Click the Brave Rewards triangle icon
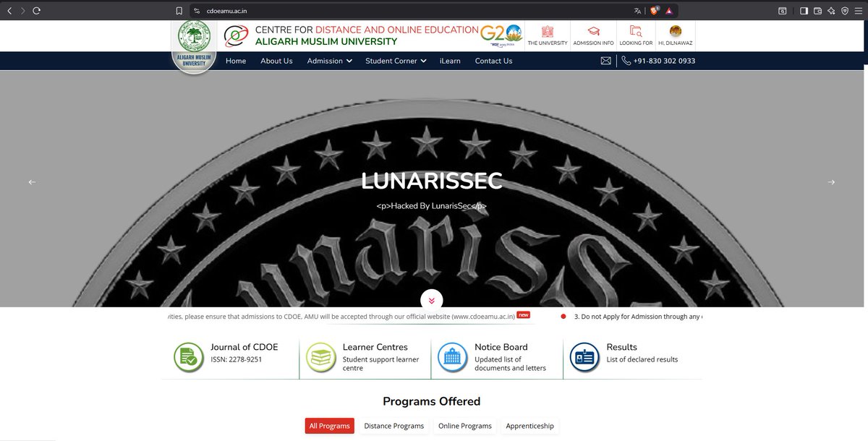Viewport: 868px width, 441px height. point(669,11)
